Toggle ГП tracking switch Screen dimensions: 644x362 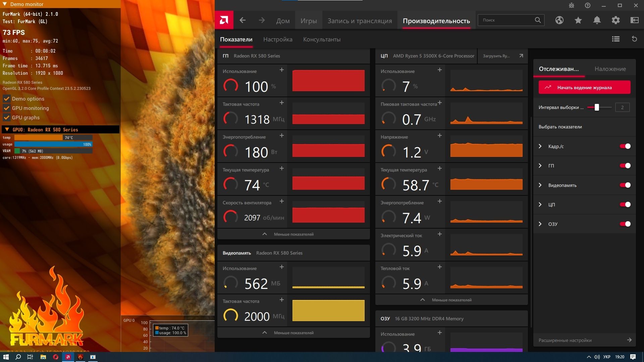(x=625, y=166)
